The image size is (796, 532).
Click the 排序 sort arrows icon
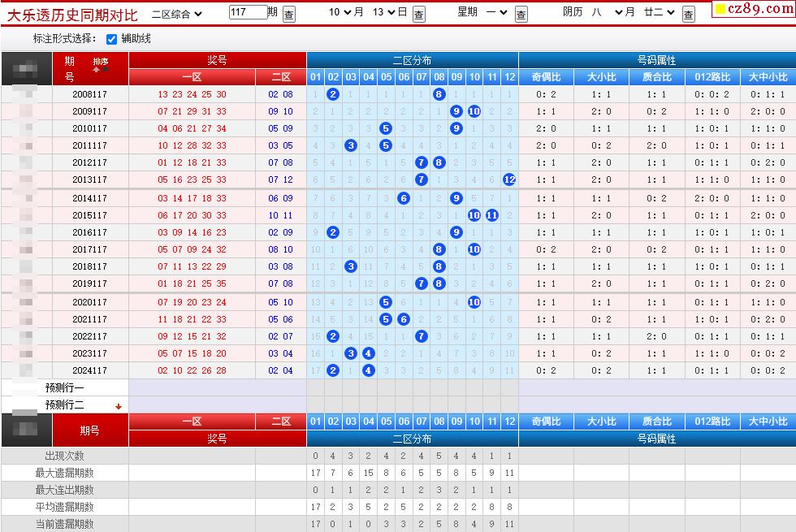(x=101, y=69)
